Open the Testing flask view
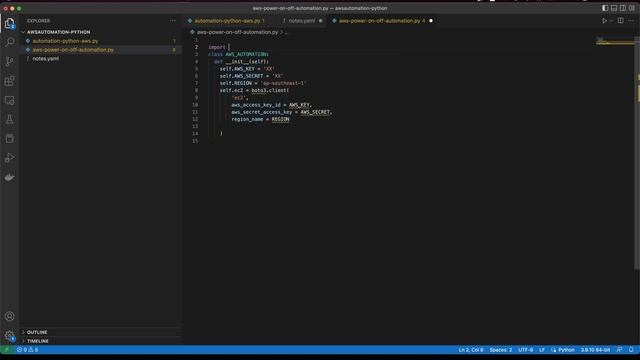 pyautogui.click(x=9, y=119)
